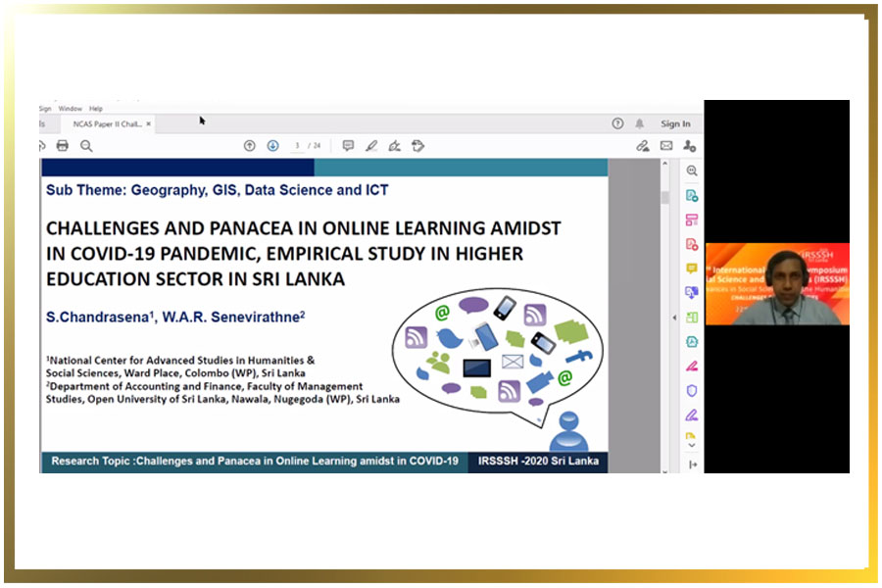This screenshot has height=588, width=882.
Task: Open the Organize Pages tool
Action: point(692,318)
